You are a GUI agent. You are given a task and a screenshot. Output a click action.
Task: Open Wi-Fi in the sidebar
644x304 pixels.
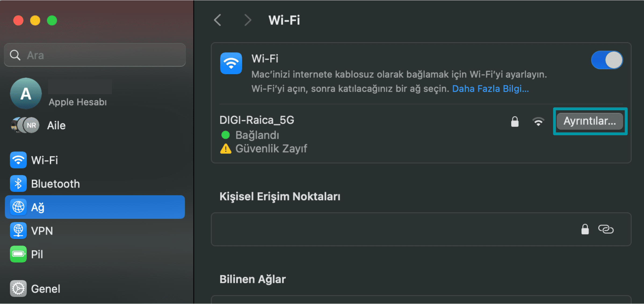coord(95,160)
